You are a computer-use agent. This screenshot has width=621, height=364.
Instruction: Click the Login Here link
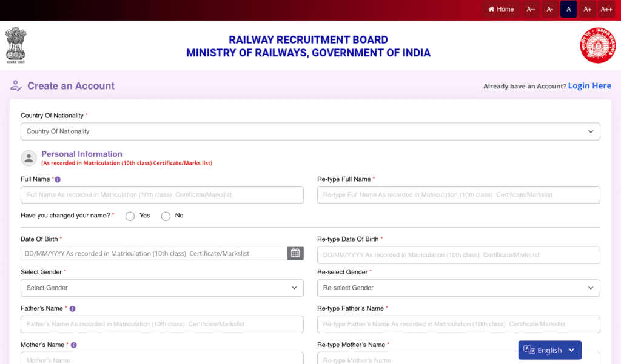589,86
